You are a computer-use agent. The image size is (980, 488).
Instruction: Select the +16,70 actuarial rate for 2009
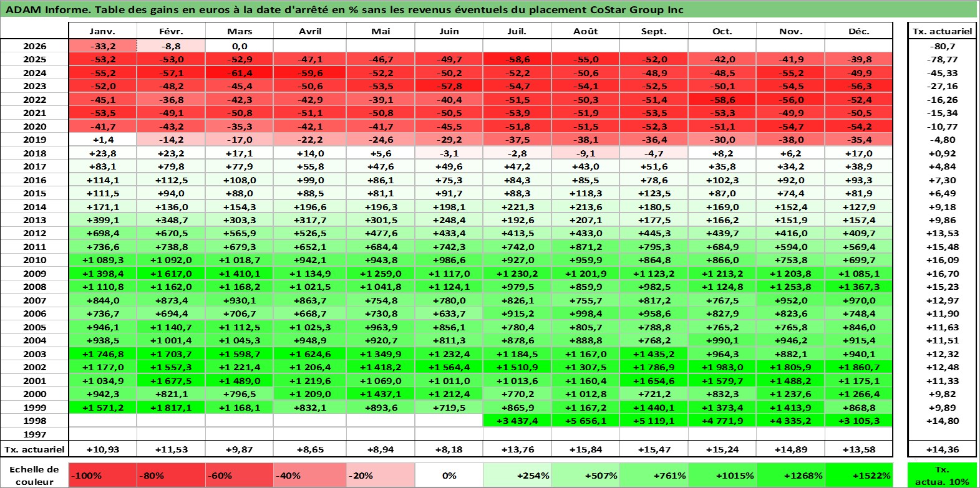pyautogui.click(x=942, y=274)
